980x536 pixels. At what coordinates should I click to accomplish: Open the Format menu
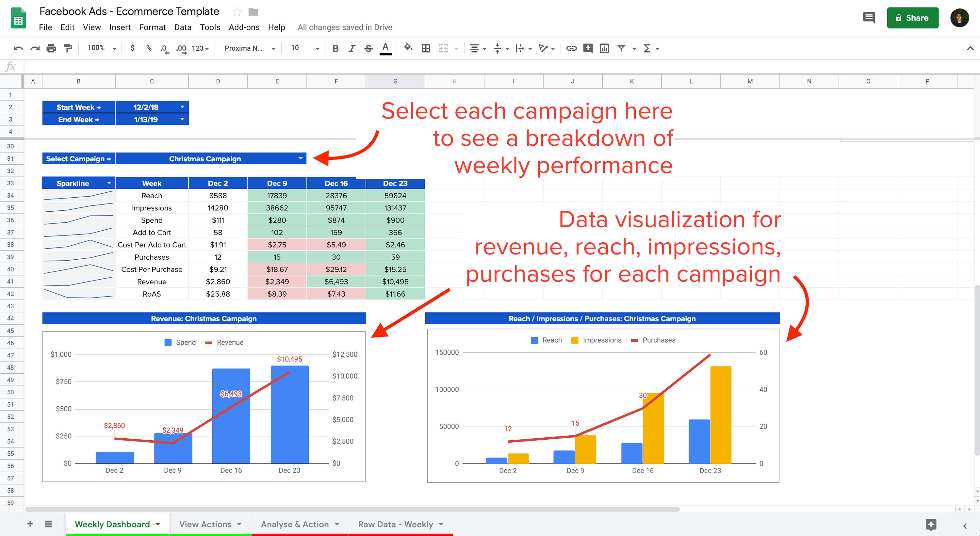(x=152, y=27)
